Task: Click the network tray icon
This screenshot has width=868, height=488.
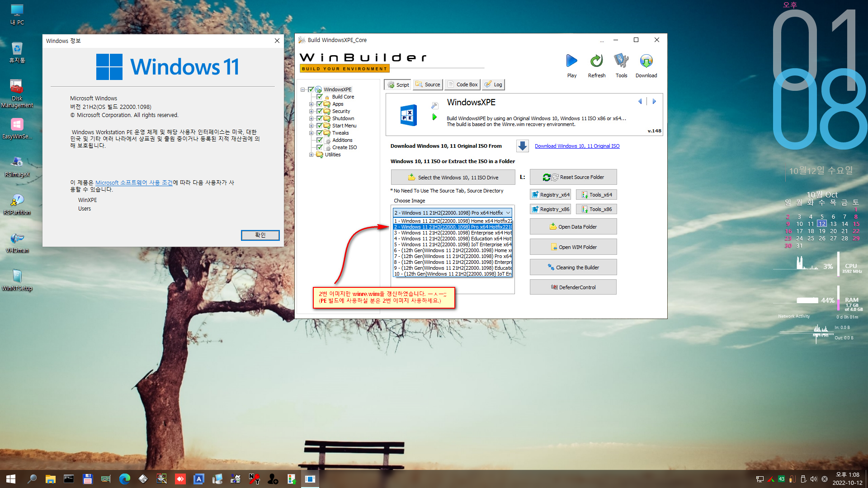Action: [x=760, y=479]
